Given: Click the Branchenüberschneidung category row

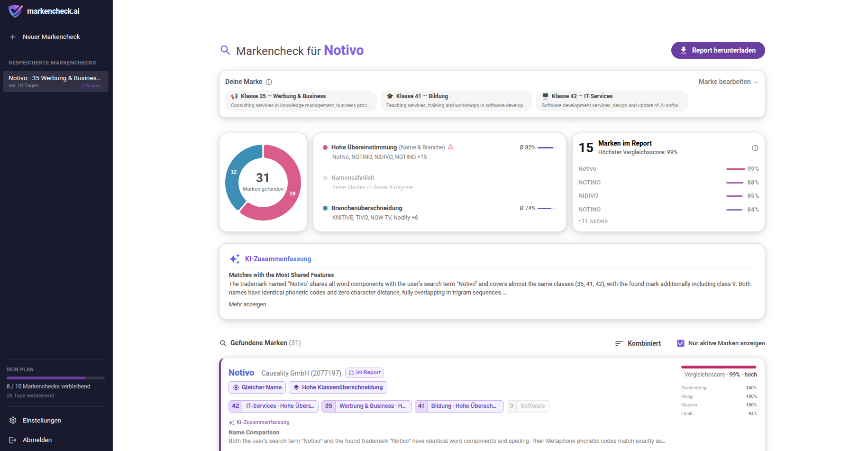Looking at the screenshot, I should tap(439, 212).
